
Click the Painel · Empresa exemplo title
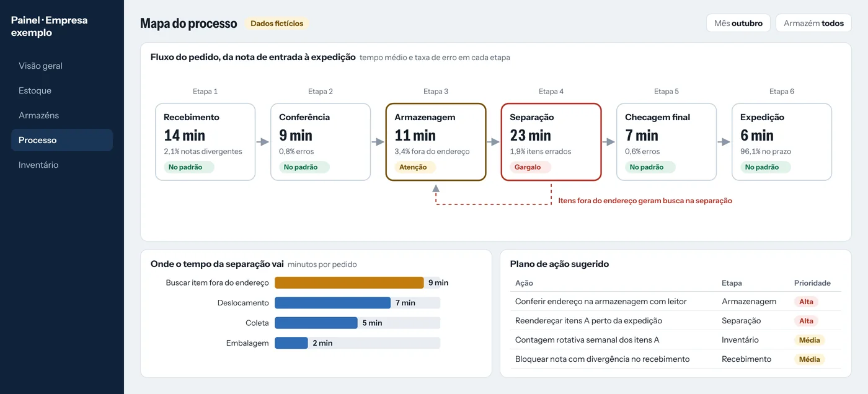coord(50,26)
